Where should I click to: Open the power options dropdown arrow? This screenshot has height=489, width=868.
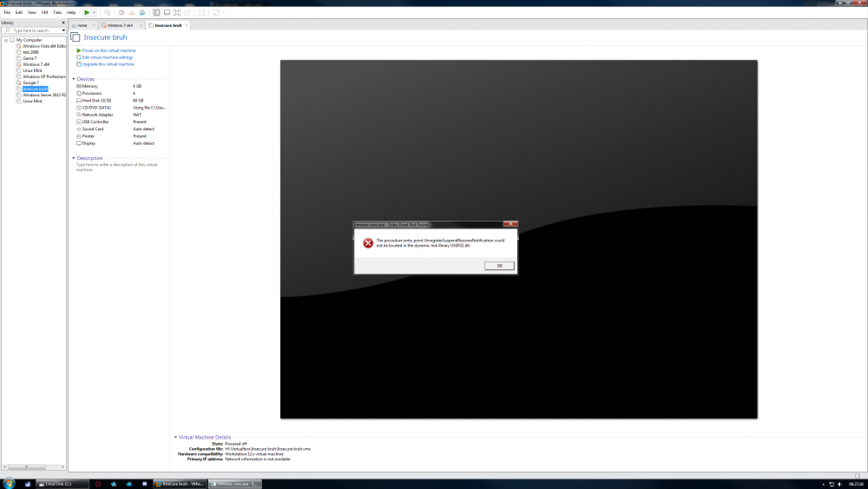[94, 12]
